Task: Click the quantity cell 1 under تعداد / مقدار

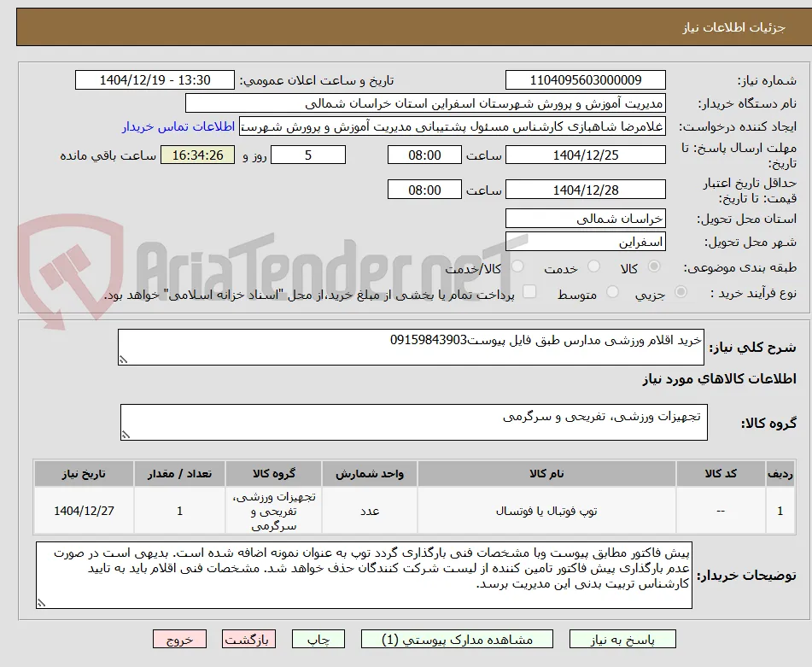Action: tap(179, 511)
